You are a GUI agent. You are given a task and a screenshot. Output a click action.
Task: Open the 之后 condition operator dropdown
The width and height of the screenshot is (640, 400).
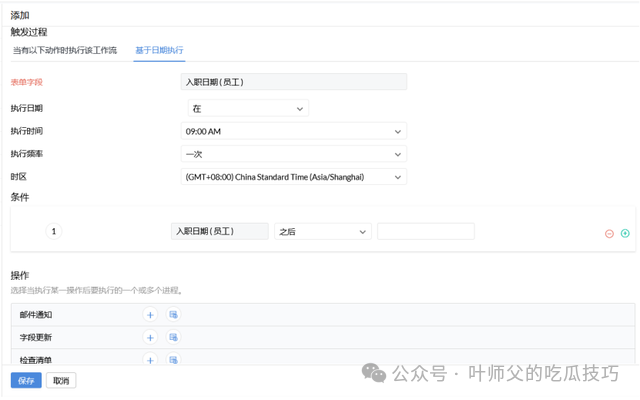pyautogui.click(x=322, y=231)
